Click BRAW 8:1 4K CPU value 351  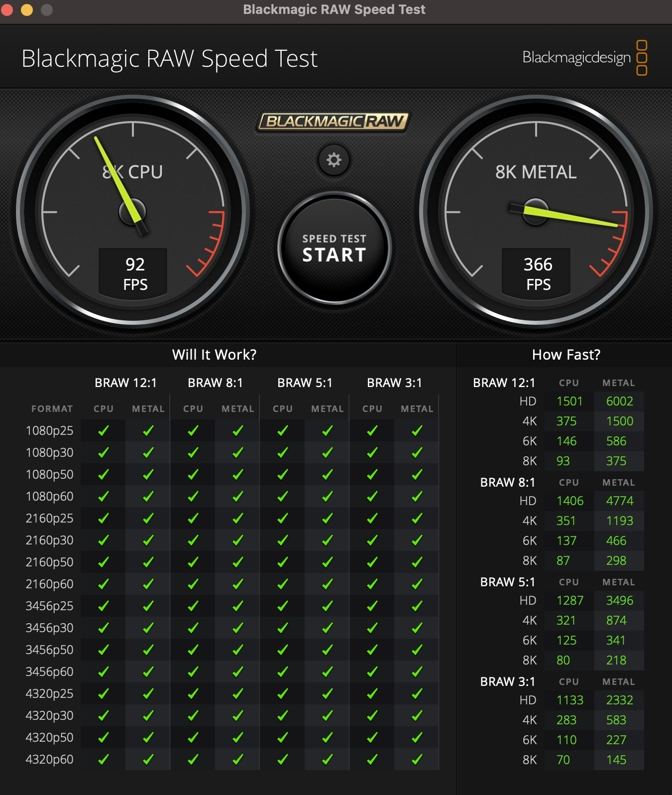coord(566,521)
